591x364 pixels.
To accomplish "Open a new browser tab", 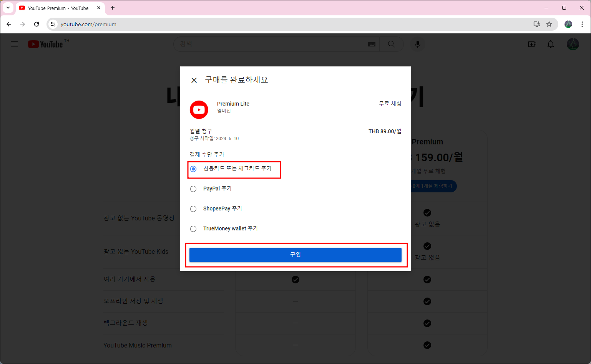I will [113, 8].
